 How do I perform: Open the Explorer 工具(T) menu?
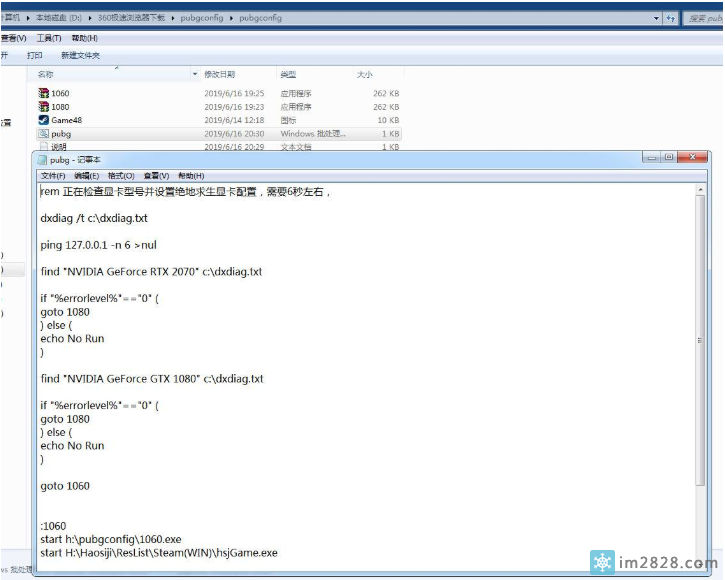point(49,38)
